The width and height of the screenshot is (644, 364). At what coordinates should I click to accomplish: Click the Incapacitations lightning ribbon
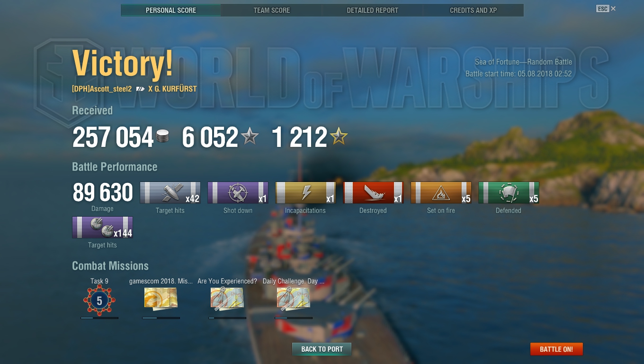point(305,193)
